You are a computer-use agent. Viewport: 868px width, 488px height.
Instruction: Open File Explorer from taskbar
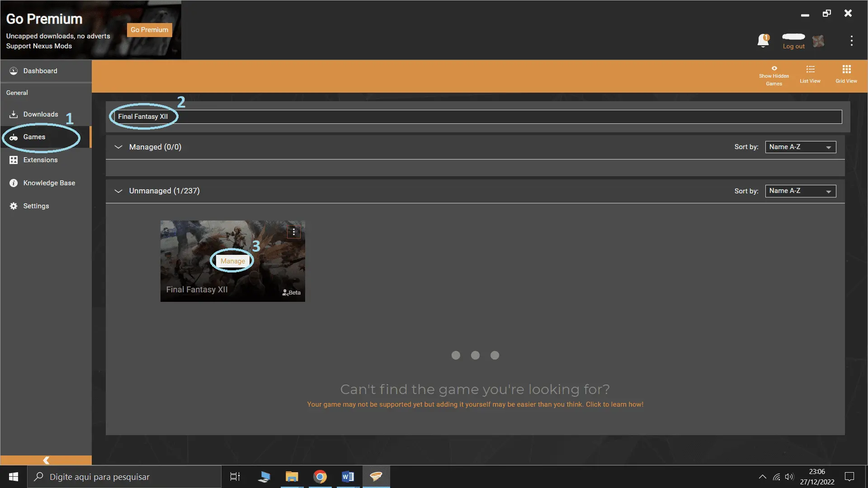tap(292, 477)
